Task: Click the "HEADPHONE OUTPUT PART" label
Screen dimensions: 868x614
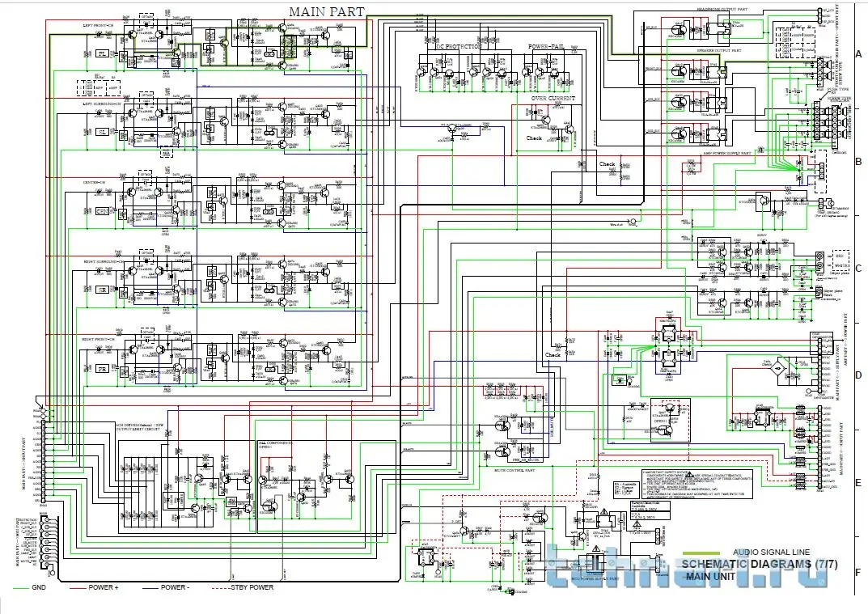Action: (x=722, y=10)
